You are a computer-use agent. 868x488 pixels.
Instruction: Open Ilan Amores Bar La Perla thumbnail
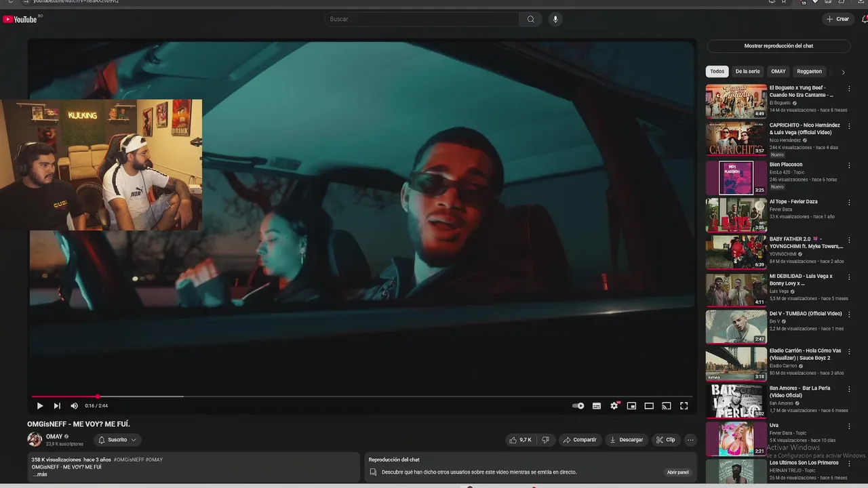736,401
